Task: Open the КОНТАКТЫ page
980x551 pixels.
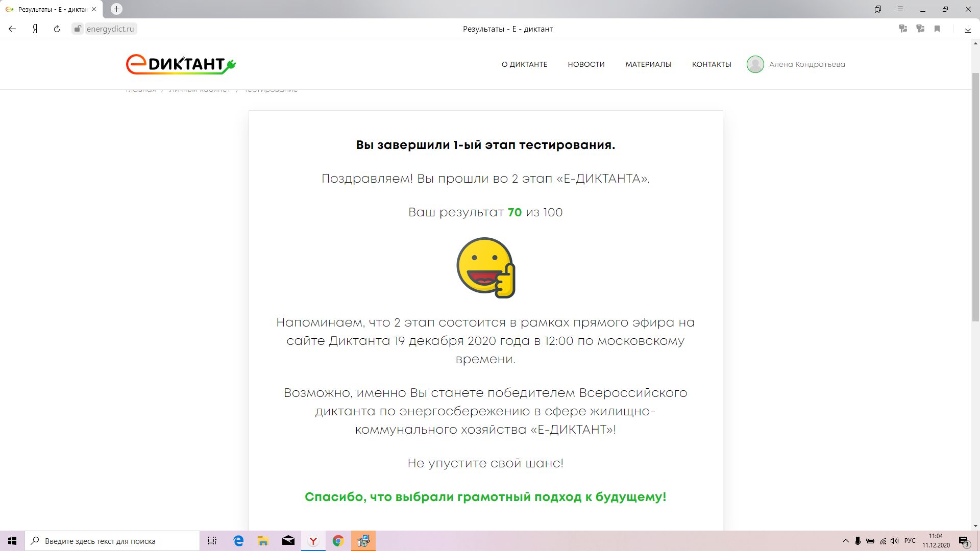Action: coord(712,64)
